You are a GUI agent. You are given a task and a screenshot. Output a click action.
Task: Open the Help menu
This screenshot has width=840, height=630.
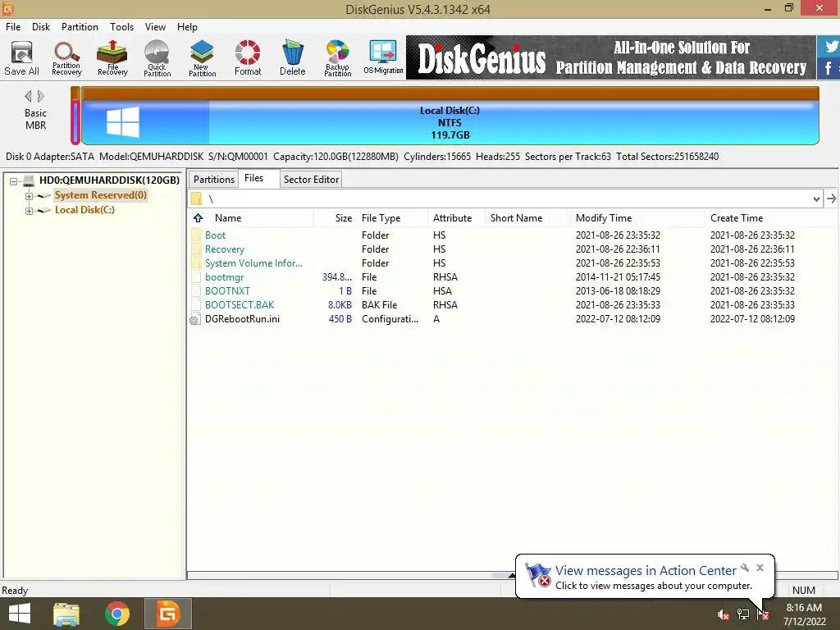pyautogui.click(x=187, y=27)
